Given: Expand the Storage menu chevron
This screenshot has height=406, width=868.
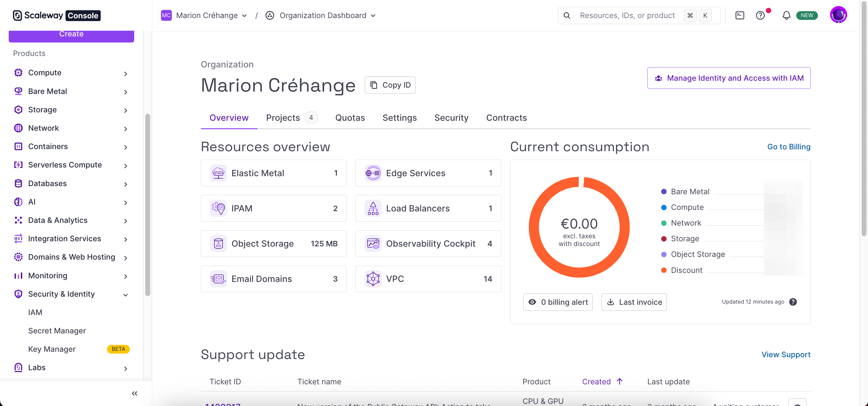Looking at the screenshot, I should pyautogui.click(x=125, y=111).
